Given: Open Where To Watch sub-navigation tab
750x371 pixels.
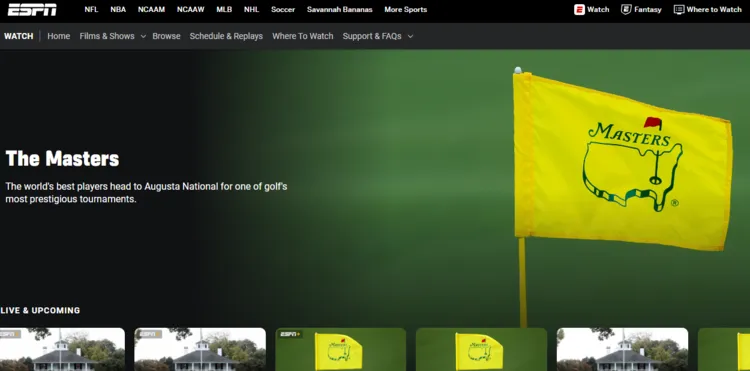Looking at the screenshot, I should coord(302,36).
